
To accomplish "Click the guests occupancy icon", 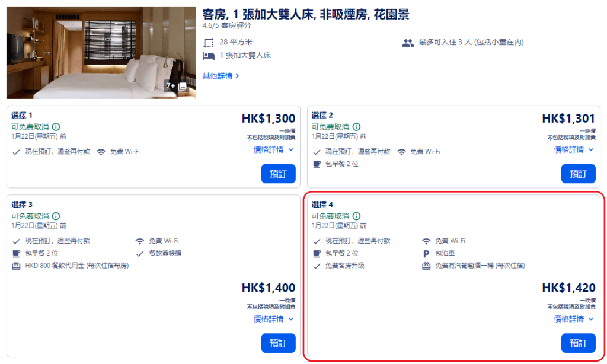I will coord(408,43).
